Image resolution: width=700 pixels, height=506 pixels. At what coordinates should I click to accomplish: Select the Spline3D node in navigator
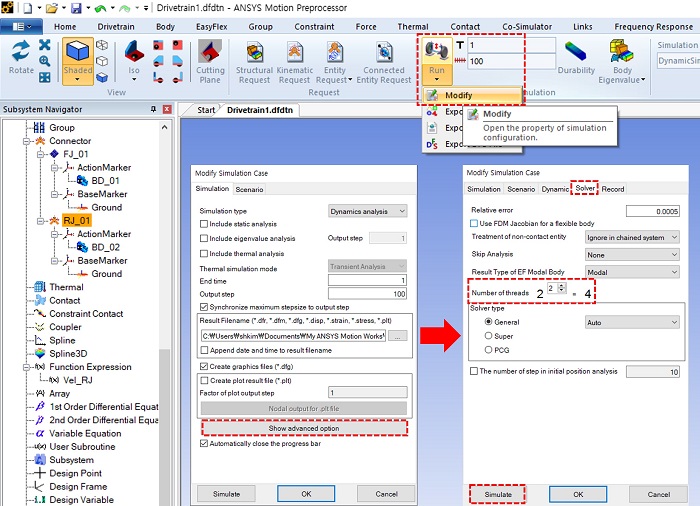coord(68,353)
